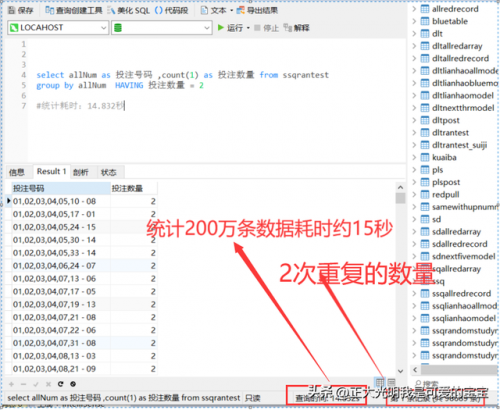Screen dimensions: 500x410
Task: Expand the kuaiba table node
Action: [414, 157]
